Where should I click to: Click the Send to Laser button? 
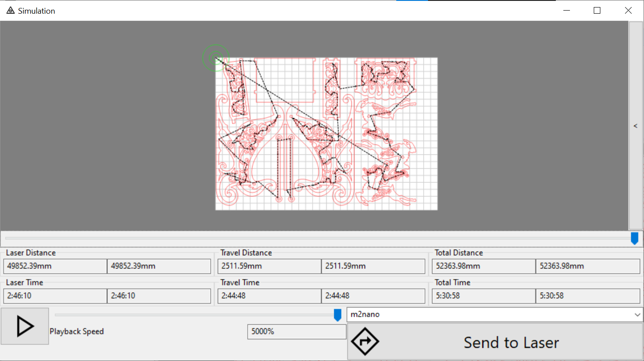pyautogui.click(x=511, y=342)
